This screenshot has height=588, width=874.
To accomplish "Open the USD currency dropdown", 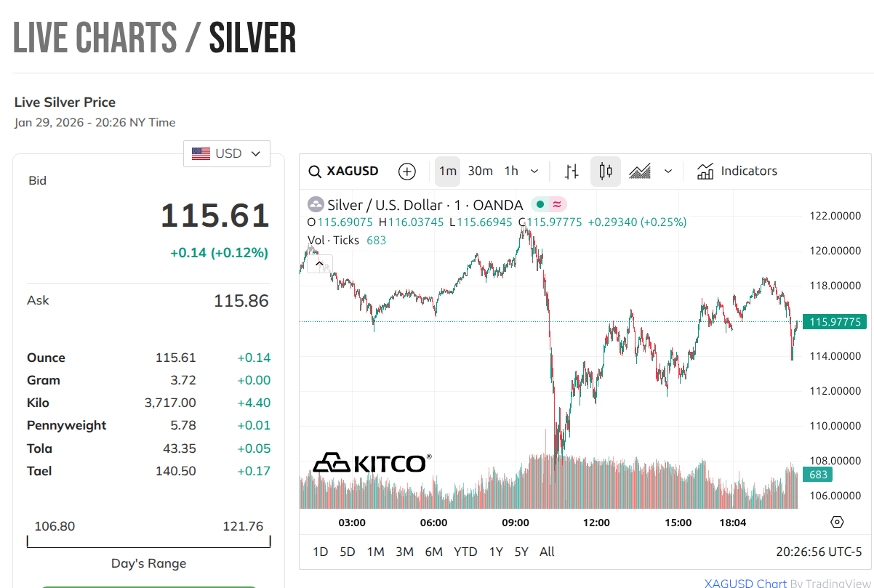I will point(227,154).
